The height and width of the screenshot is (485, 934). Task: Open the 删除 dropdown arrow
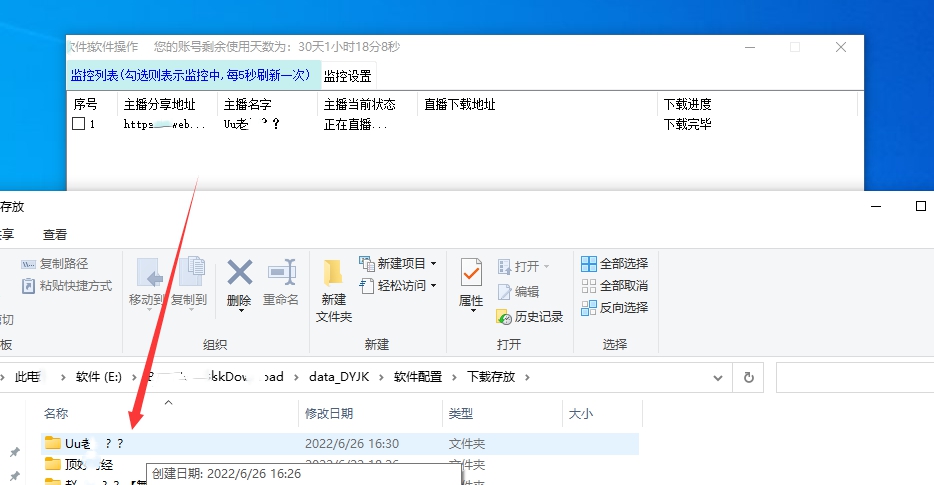pyautogui.click(x=241, y=310)
